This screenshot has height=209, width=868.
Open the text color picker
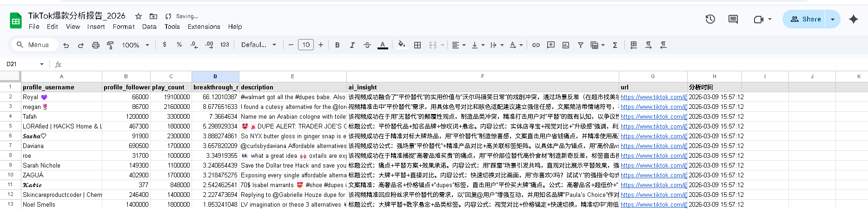tap(383, 45)
